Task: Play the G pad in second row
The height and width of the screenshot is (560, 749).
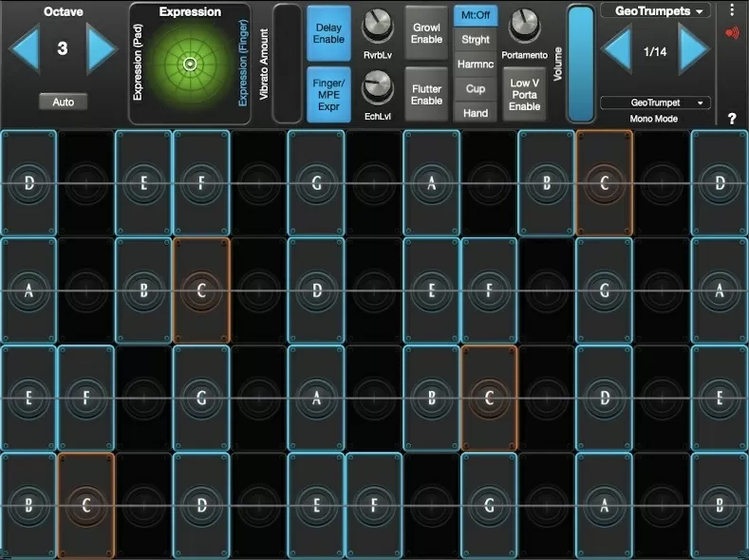Action: click(x=605, y=290)
